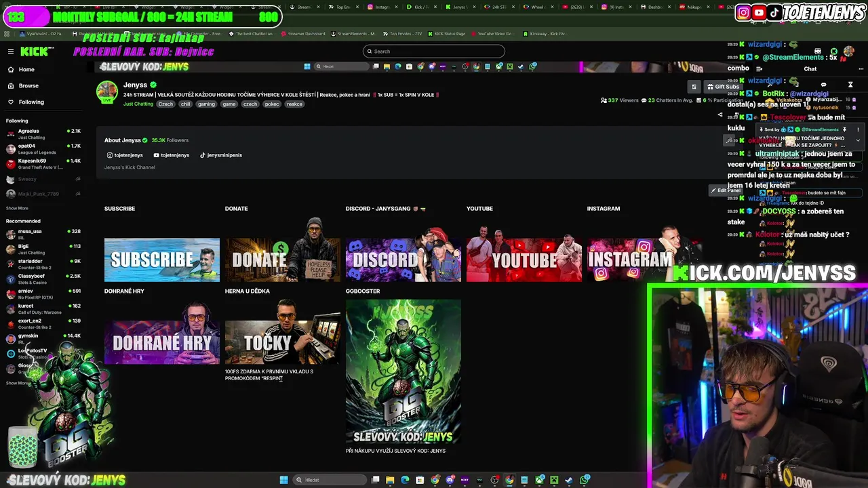Open Task View in the bottom taskbar

pos(375,480)
